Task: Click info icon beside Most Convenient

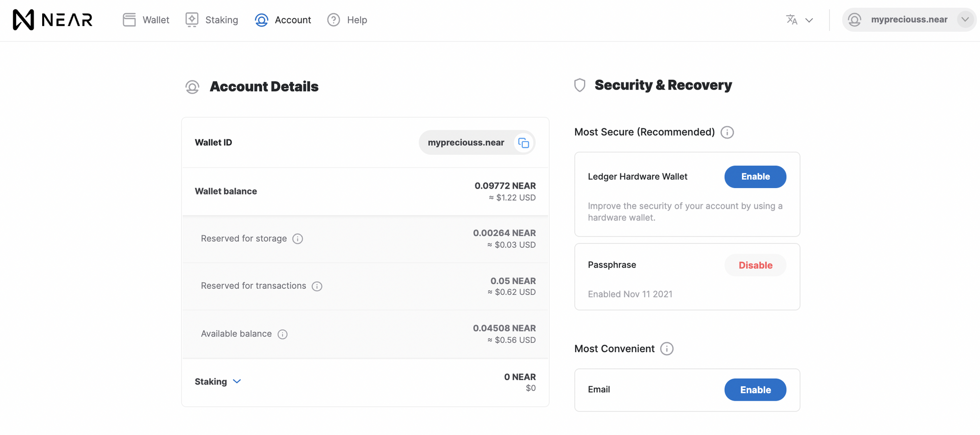Action: 667,349
